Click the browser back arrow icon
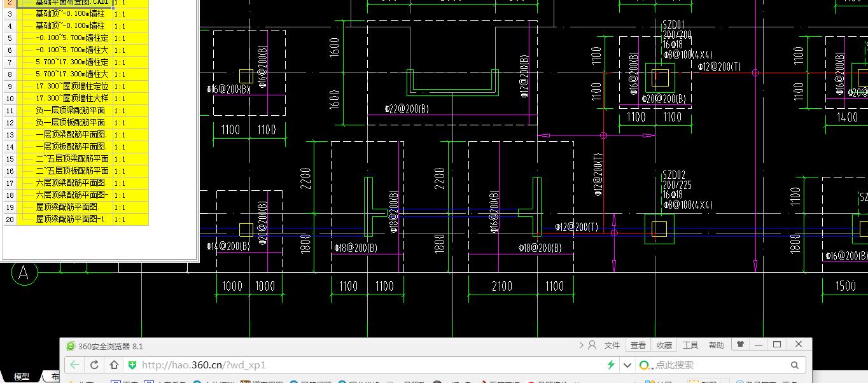The height and width of the screenshot is (383, 868). click(x=74, y=365)
